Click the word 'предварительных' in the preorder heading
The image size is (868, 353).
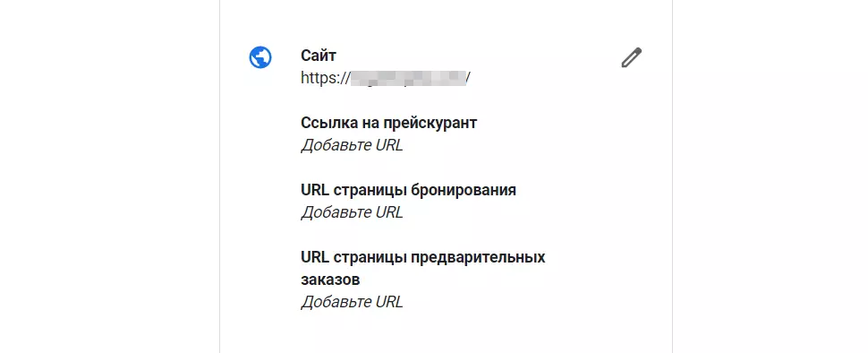(x=478, y=258)
